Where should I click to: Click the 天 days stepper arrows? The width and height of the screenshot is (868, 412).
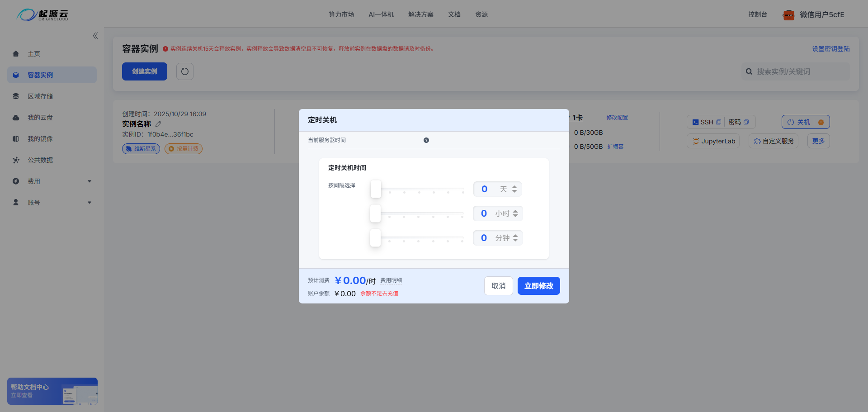click(514, 189)
